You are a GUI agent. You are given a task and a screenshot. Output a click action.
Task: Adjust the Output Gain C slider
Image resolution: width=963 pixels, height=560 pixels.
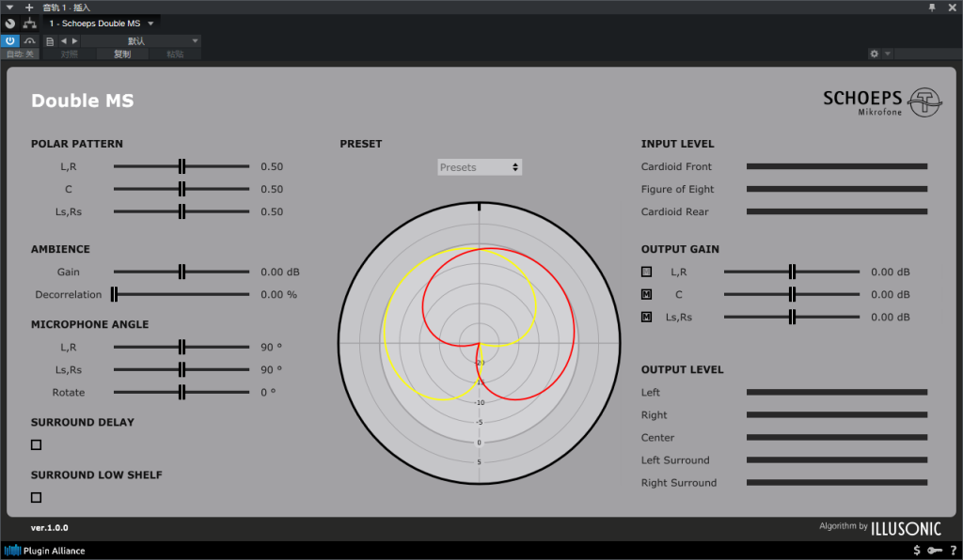[x=792, y=294]
